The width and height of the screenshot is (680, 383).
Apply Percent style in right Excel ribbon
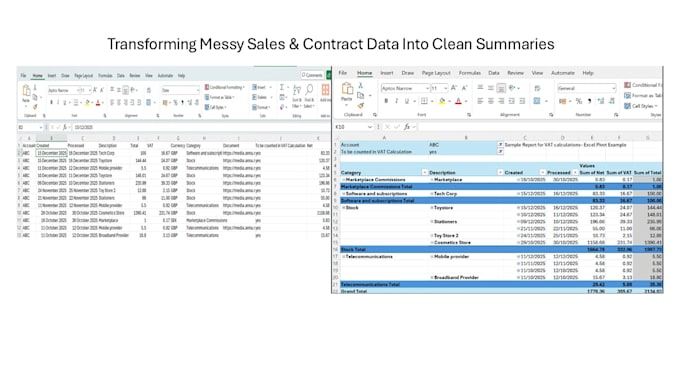click(x=579, y=101)
